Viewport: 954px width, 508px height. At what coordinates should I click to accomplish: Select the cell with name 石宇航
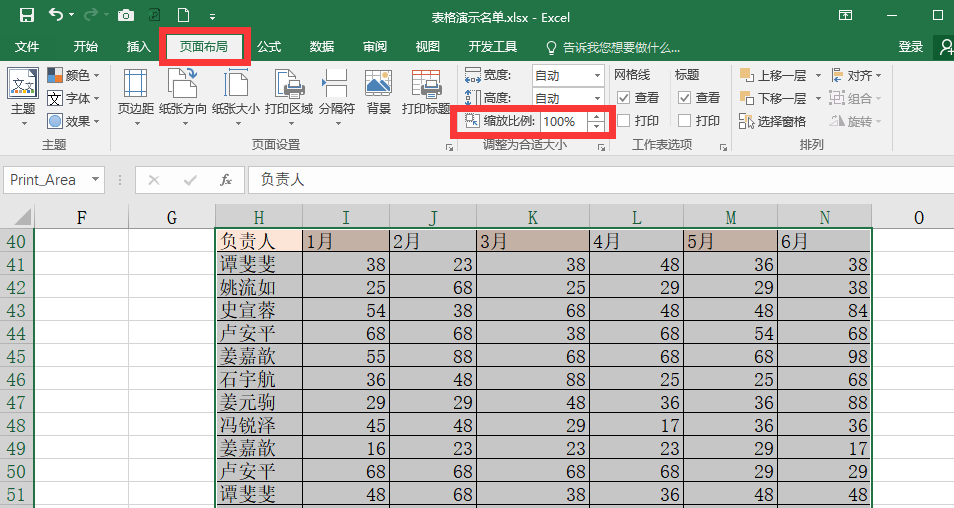pyautogui.click(x=259, y=379)
